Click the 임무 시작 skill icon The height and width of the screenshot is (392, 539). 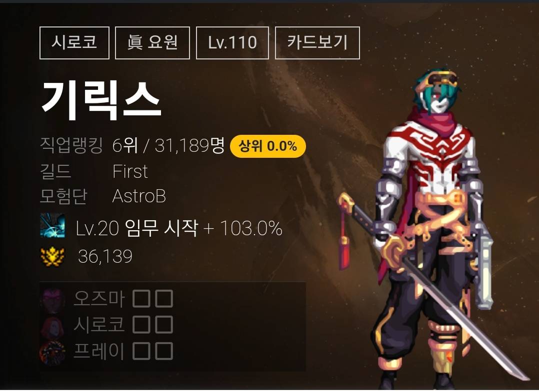pyautogui.click(x=52, y=226)
